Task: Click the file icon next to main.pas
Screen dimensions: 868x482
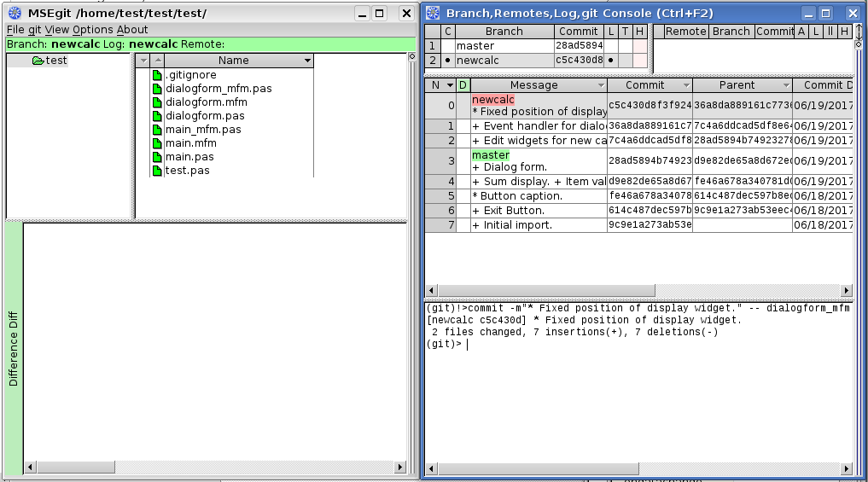Action: point(157,157)
